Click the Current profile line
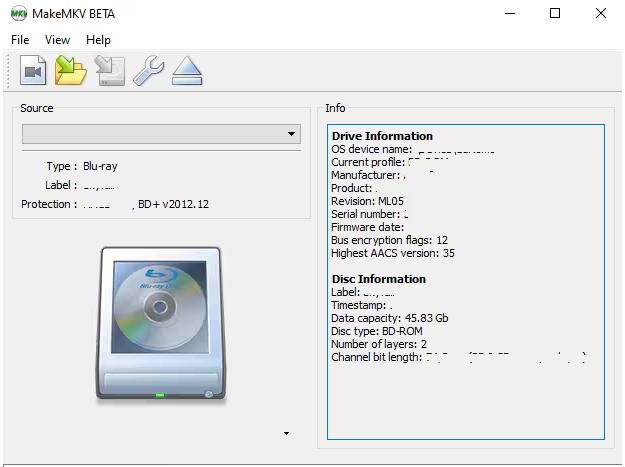 point(390,162)
